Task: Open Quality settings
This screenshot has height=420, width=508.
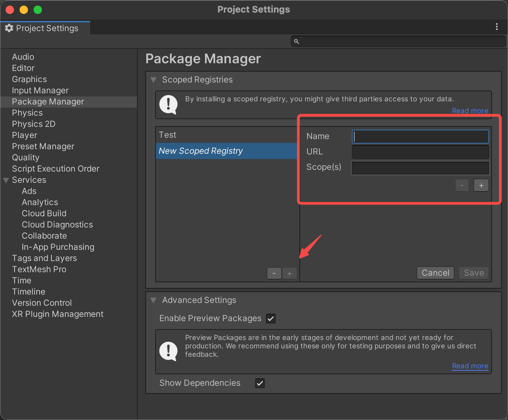Action: tap(25, 157)
